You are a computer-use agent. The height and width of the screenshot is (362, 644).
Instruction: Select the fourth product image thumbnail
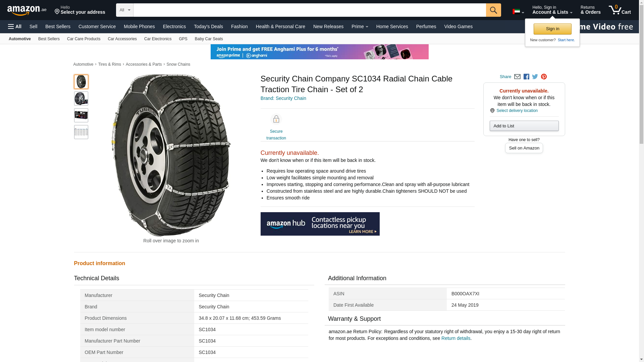point(81,132)
